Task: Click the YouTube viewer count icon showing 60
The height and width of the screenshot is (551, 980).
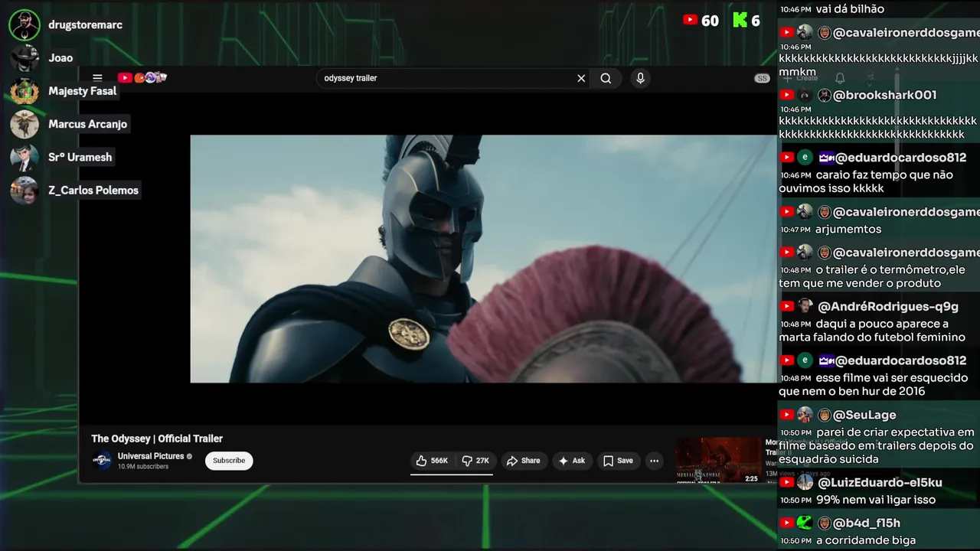Action: tap(691, 21)
